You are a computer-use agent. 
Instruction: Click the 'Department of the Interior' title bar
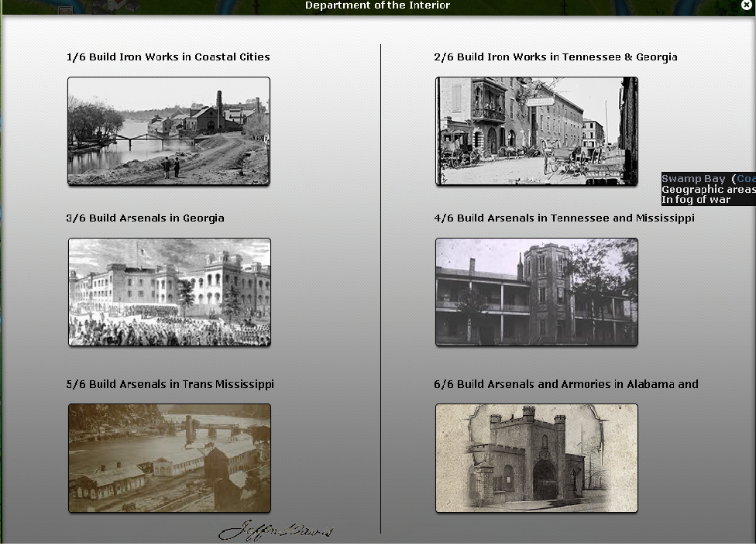377,6
